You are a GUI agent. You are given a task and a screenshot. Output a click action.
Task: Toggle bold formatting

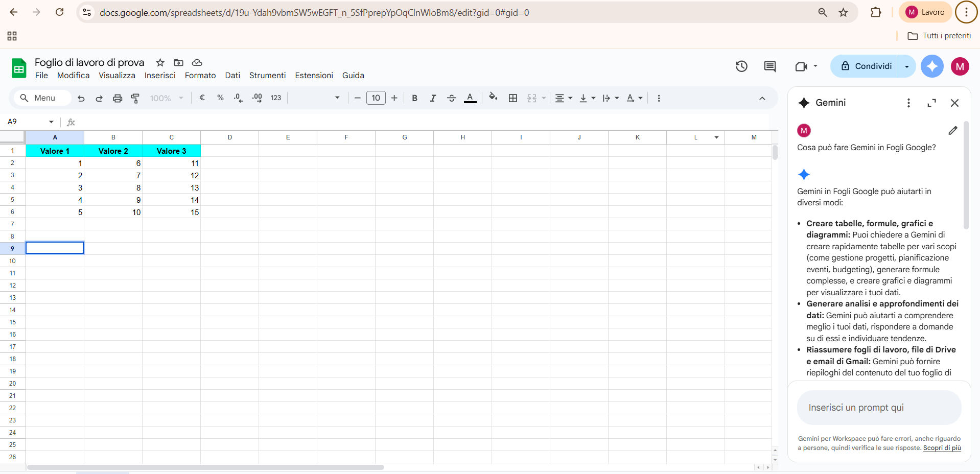click(414, 98)
